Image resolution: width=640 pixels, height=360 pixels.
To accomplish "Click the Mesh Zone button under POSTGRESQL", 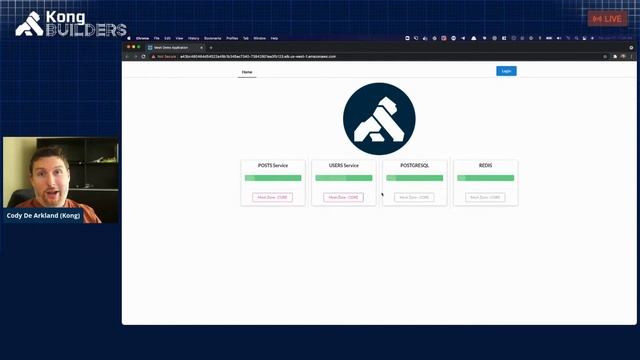I will (x=414, y=197).
